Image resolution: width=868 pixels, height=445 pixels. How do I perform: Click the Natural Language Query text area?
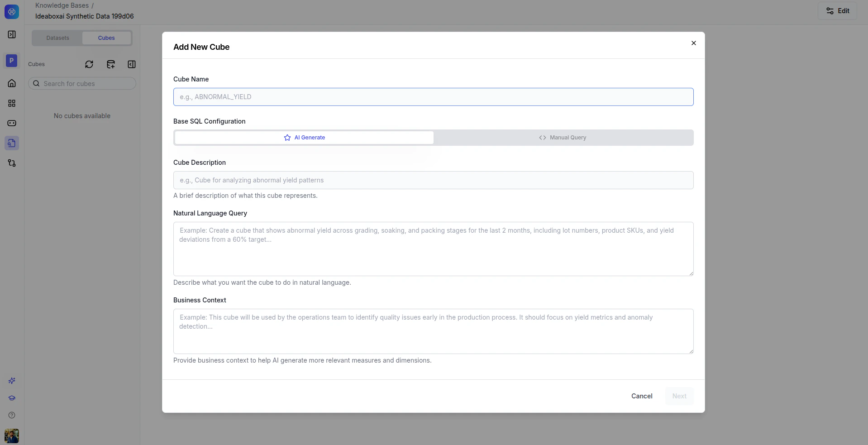433,249
